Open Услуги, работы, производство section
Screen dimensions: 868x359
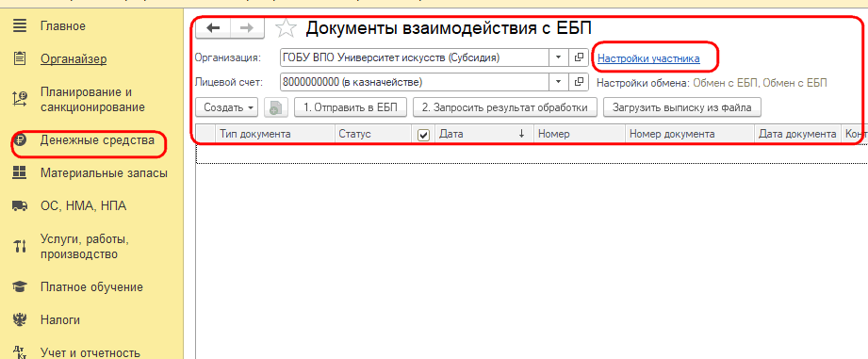tap(84, 247)
